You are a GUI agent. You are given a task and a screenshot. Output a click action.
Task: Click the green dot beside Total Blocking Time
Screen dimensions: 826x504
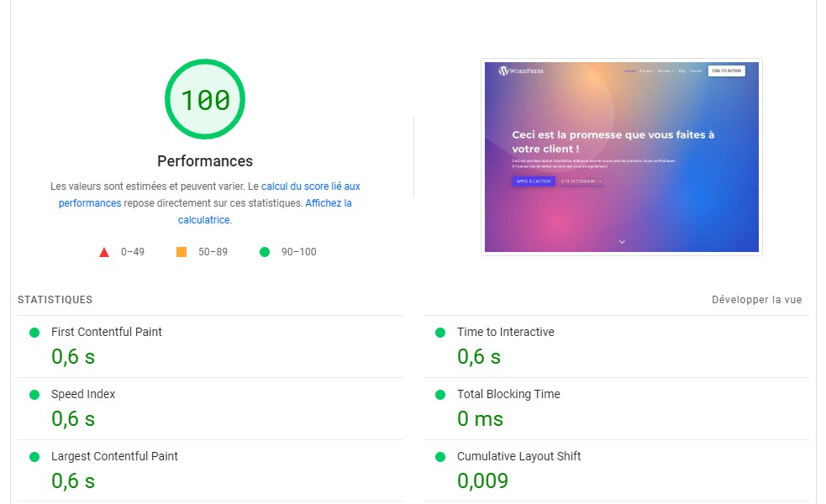click(x=439, y=394)
